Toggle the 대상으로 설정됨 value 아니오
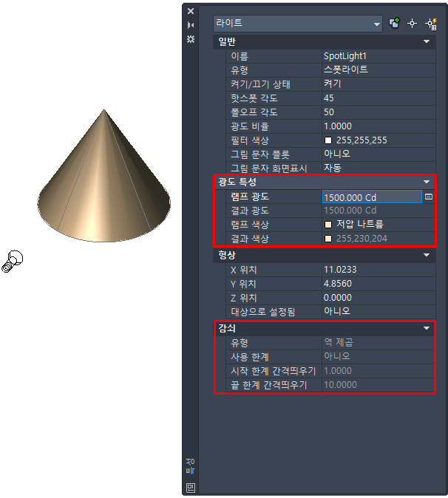The width and height of the screenshot is (448, 498). (x=379, y=311)
